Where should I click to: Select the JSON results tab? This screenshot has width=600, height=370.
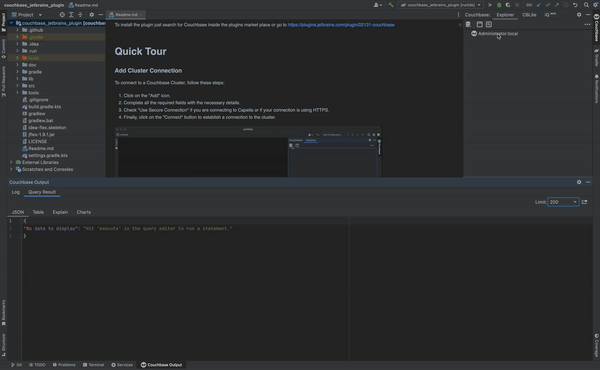coord(18,212)
